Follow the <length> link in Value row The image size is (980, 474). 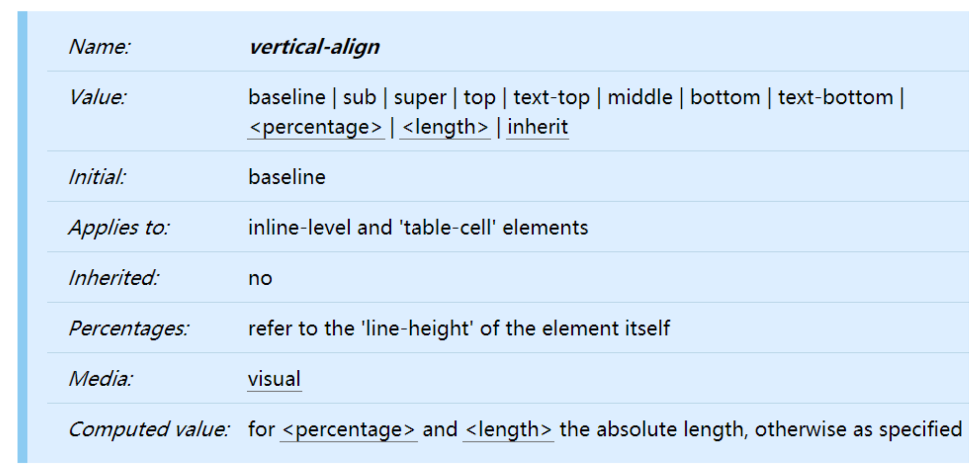pyautogui.click(x=445, y=127)
